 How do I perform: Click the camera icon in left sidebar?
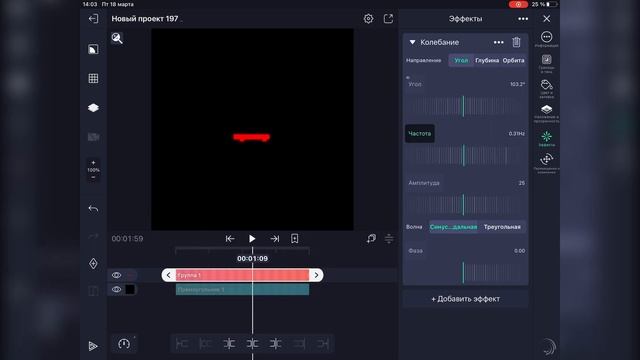pyautogui.click(x=93, y=137)
